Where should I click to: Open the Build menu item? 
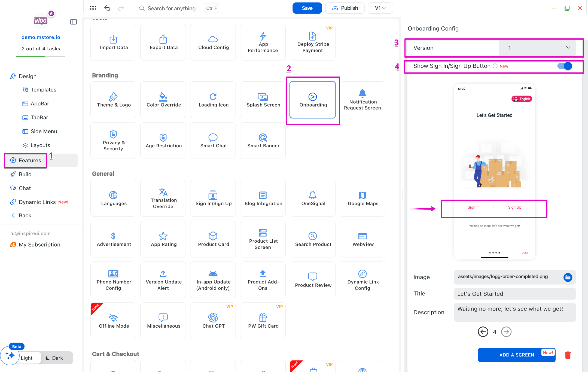pos(25,174)
